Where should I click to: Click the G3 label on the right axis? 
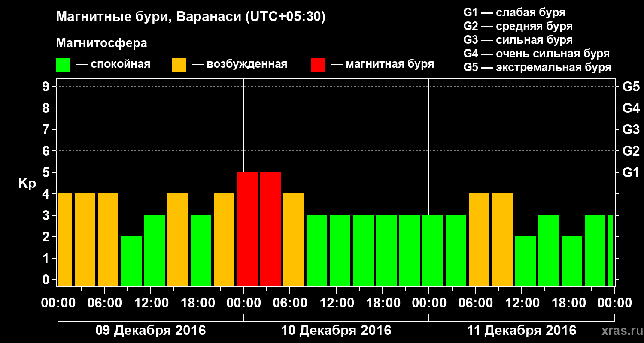coord(631,129)
